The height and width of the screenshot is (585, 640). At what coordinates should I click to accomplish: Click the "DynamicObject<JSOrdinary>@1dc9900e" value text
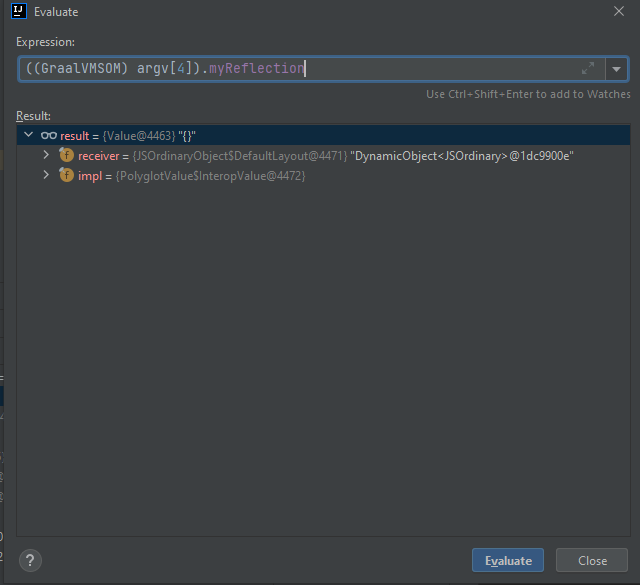[462, 156]
